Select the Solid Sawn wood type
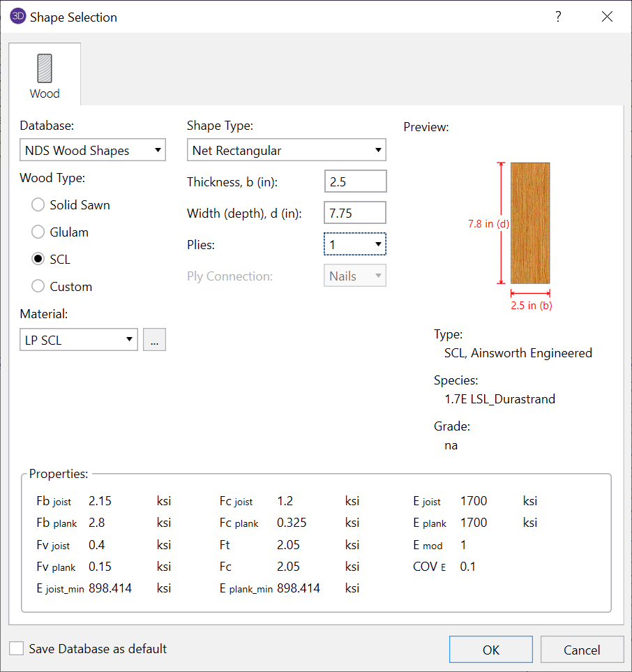Screen dimensions: 632x672 (38, 205)
